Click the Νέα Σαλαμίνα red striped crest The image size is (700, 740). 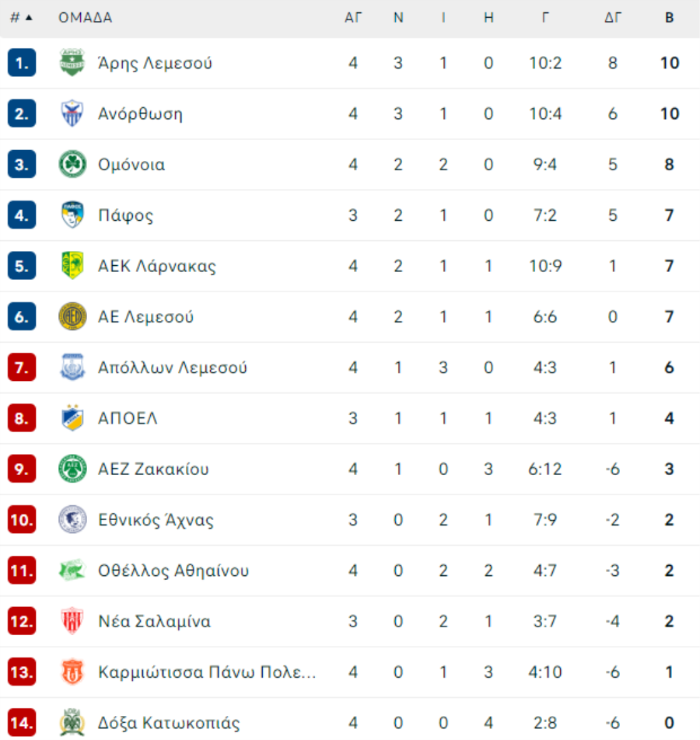tap(72, 620)
